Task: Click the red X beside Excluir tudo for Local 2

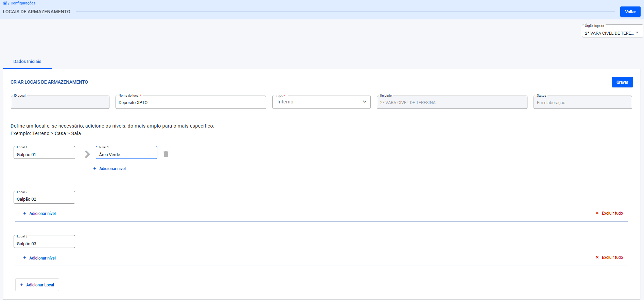Action: (597, 213)
